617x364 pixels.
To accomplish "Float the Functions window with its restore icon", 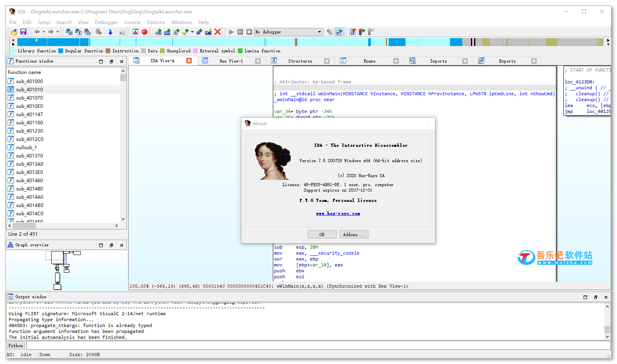I will (x=111, y=61).
